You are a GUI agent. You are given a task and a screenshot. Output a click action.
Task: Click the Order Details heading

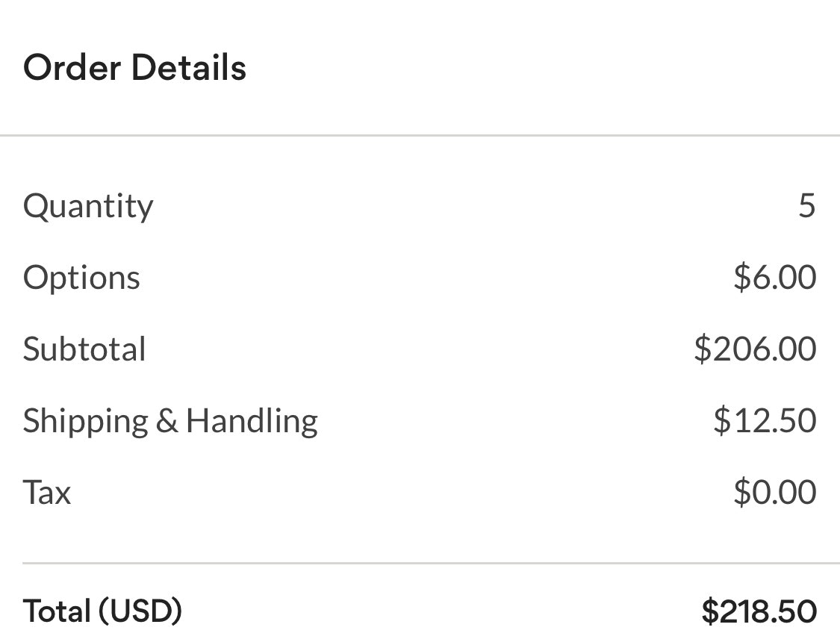tap(134, 68)
